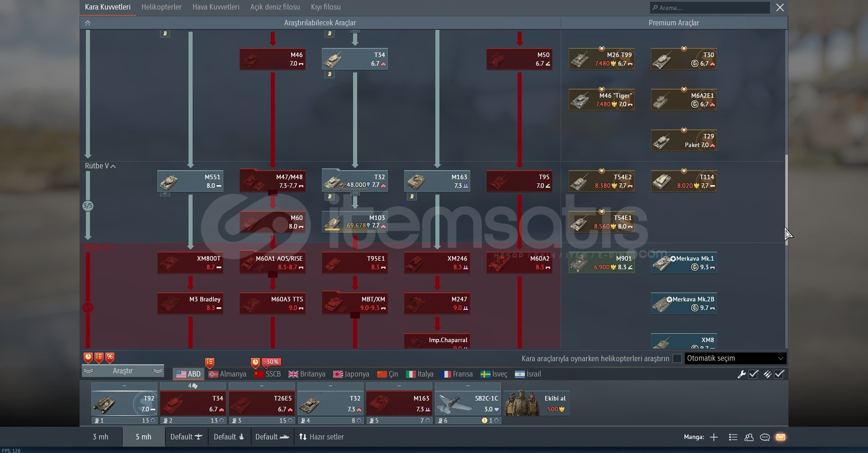Screen dimensions: 868x453
Task: Click the research tree vertical scrollbar
Action: [x=786, y=200]
